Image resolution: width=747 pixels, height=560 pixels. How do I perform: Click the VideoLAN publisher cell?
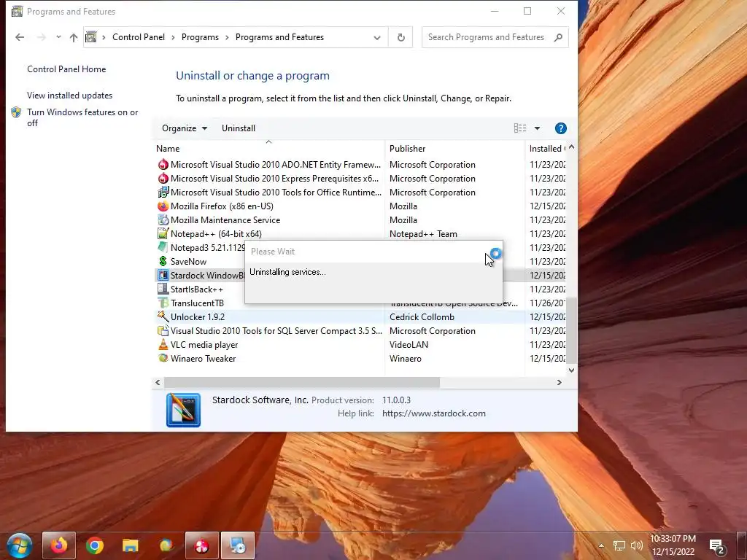409,345
